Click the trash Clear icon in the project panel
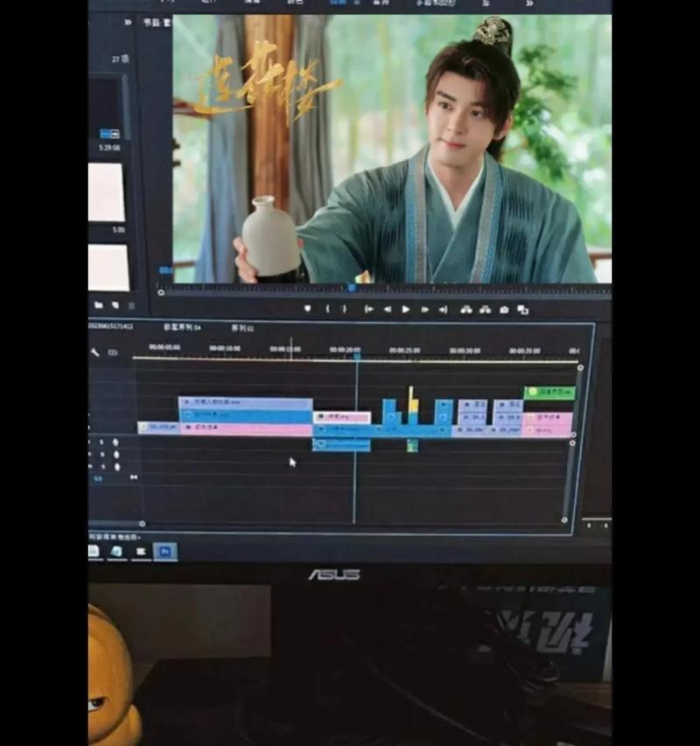 pos(132,305)
